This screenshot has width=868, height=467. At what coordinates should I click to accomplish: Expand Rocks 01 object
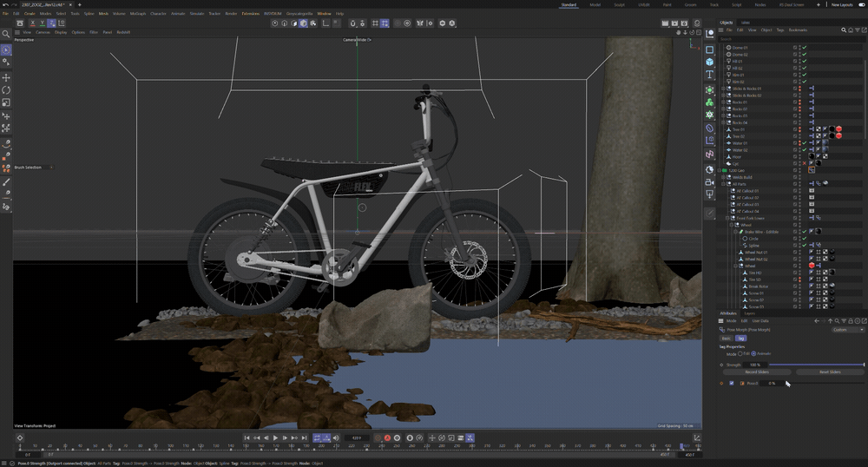(x=723, y=102)
